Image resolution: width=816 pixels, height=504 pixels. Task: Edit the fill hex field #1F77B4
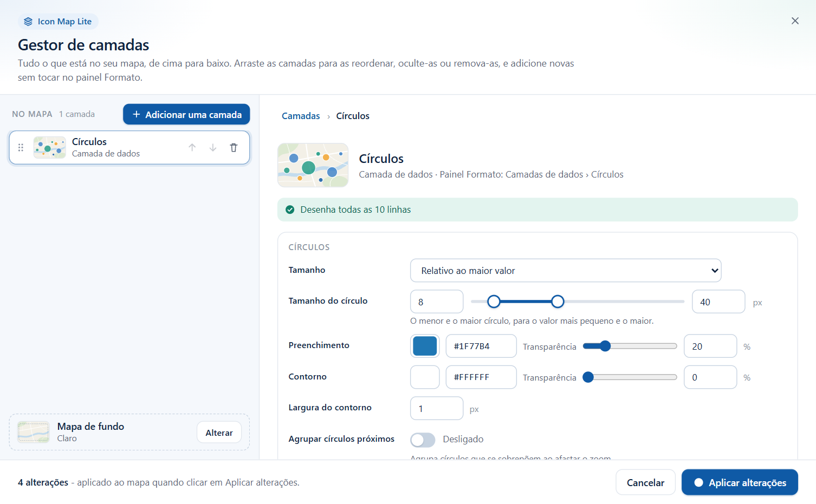[x=481, y=346]
